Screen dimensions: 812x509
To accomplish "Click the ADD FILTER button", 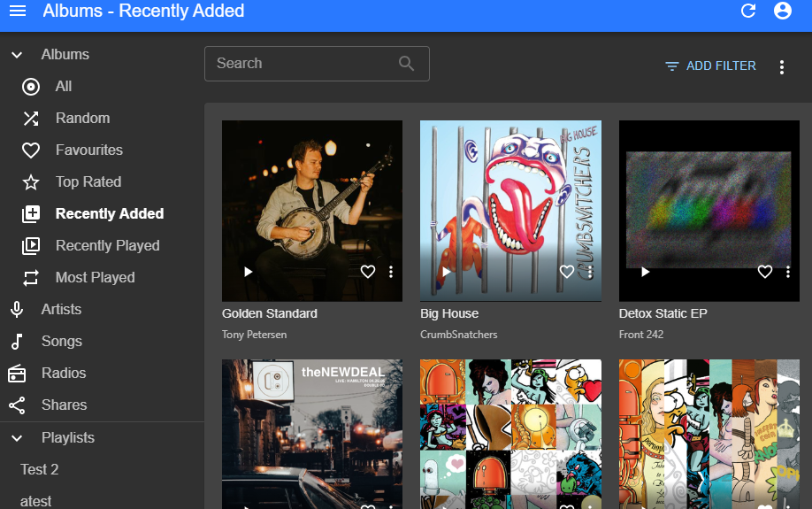I will (x=711, y=66).
